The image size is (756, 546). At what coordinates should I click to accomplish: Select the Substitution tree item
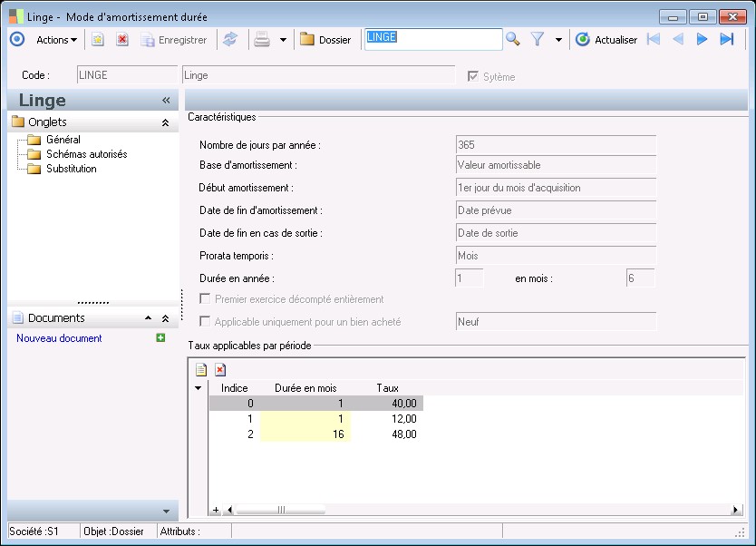pos(71,169)
